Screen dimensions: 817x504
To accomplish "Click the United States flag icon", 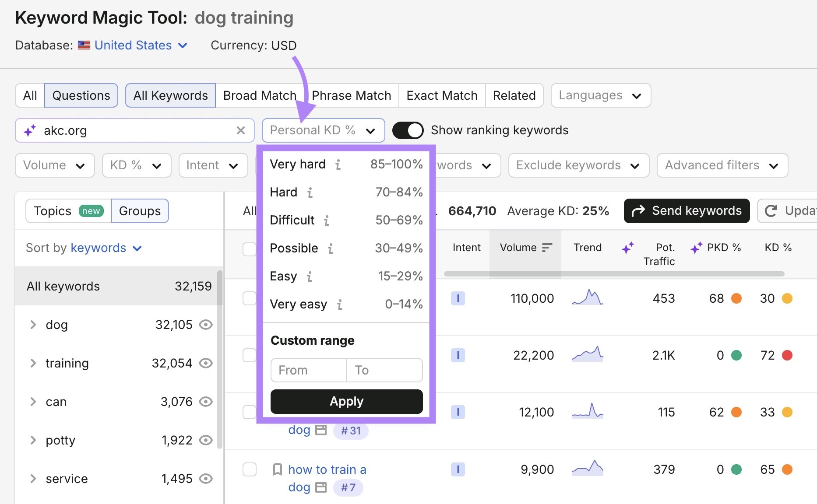I will click(x=84, y=45).
